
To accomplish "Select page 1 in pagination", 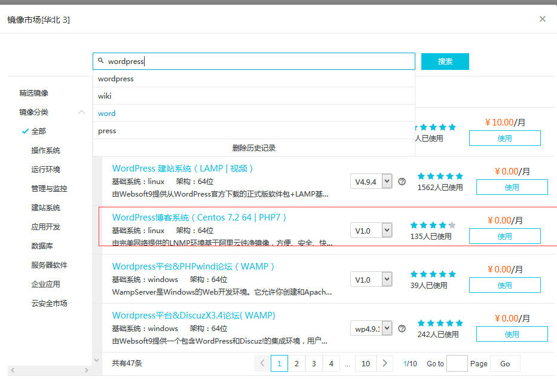I will point(279,363).
